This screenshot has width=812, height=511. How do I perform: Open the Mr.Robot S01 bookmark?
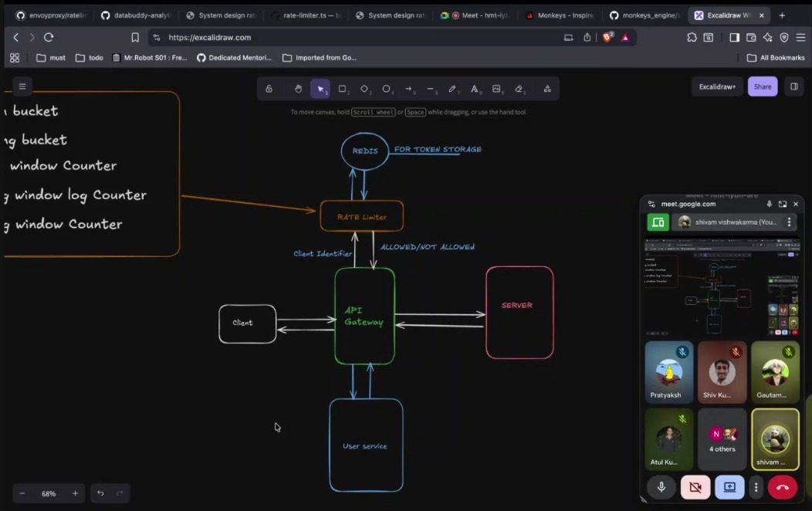point(150,58)
